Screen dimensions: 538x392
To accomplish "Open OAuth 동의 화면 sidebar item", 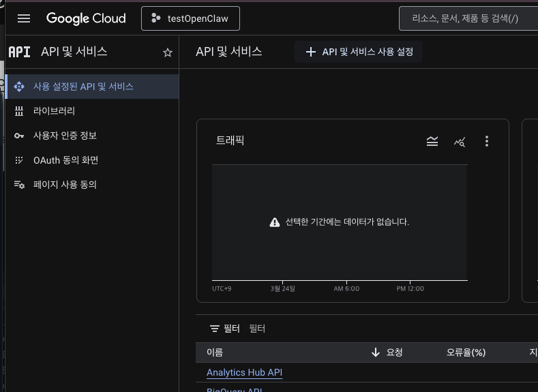I will [x=92, y=160].
